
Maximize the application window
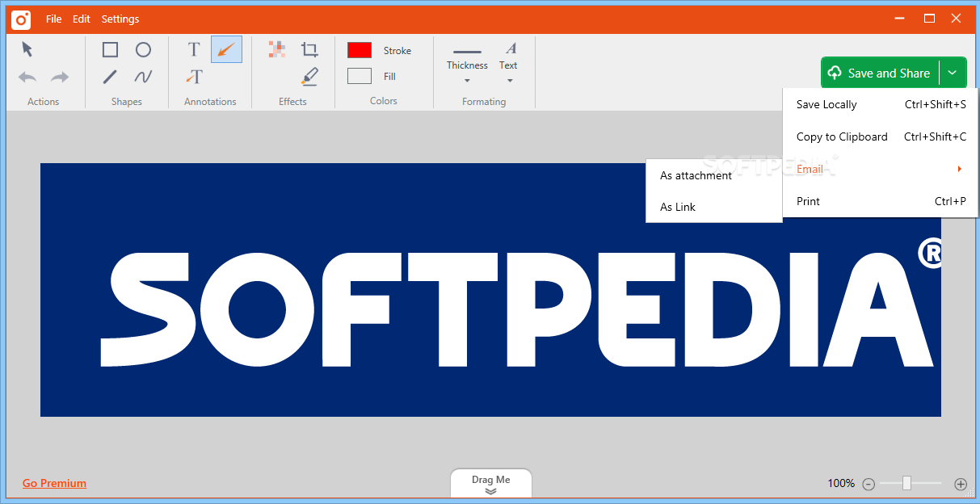930,18
